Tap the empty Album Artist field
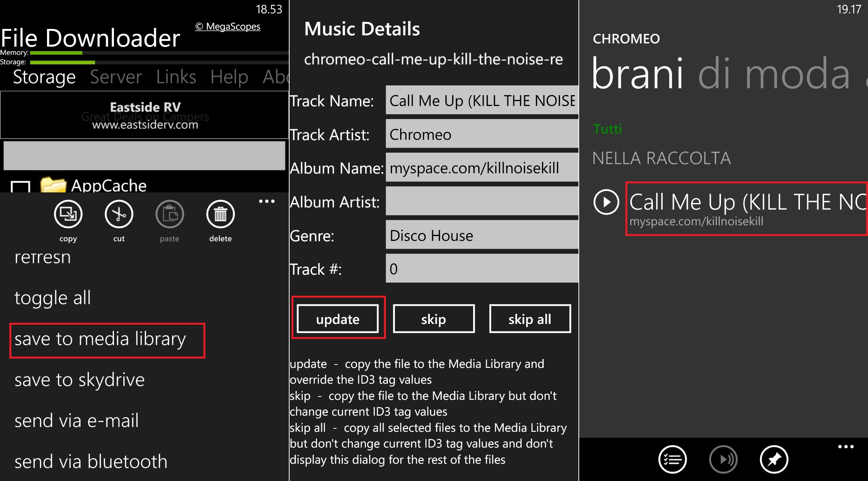 tap(482, 201)
